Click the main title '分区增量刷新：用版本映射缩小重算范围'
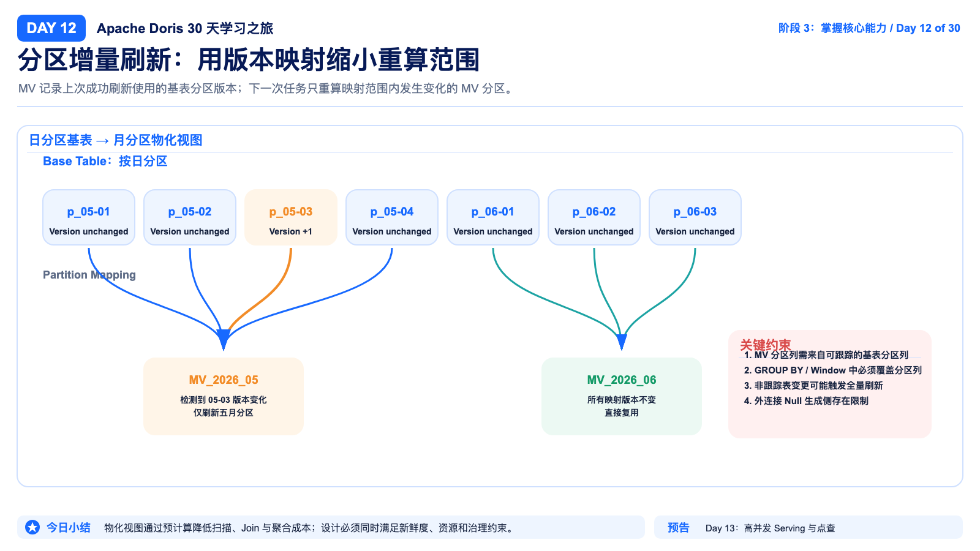The width and height of the screenshot is (980, 551). (249, 60)
